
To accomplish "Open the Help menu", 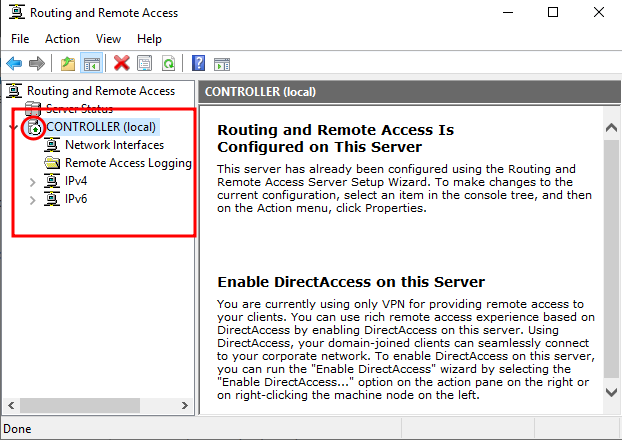I will tap(149, 39).
